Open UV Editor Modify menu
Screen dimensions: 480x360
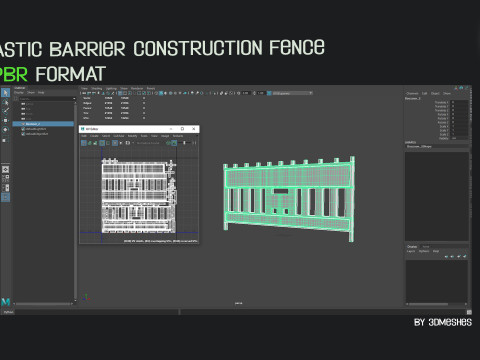pyautogui.click(x=132, y=136)
